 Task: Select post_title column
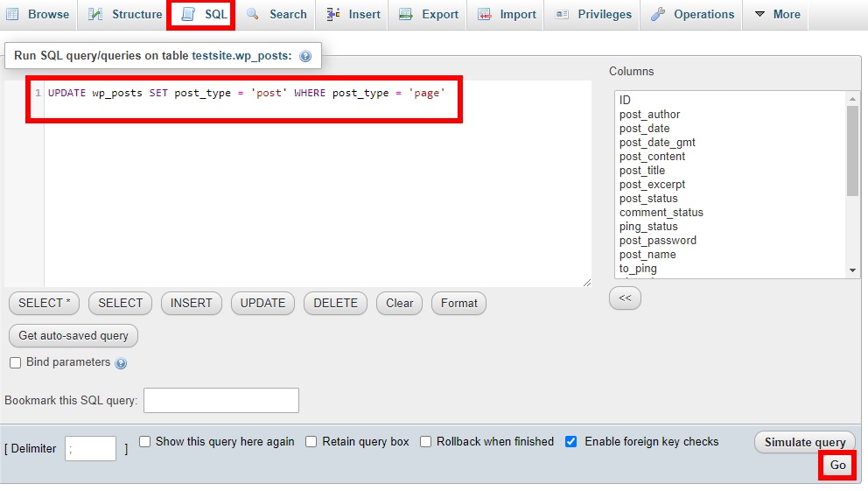pos(730,171)
